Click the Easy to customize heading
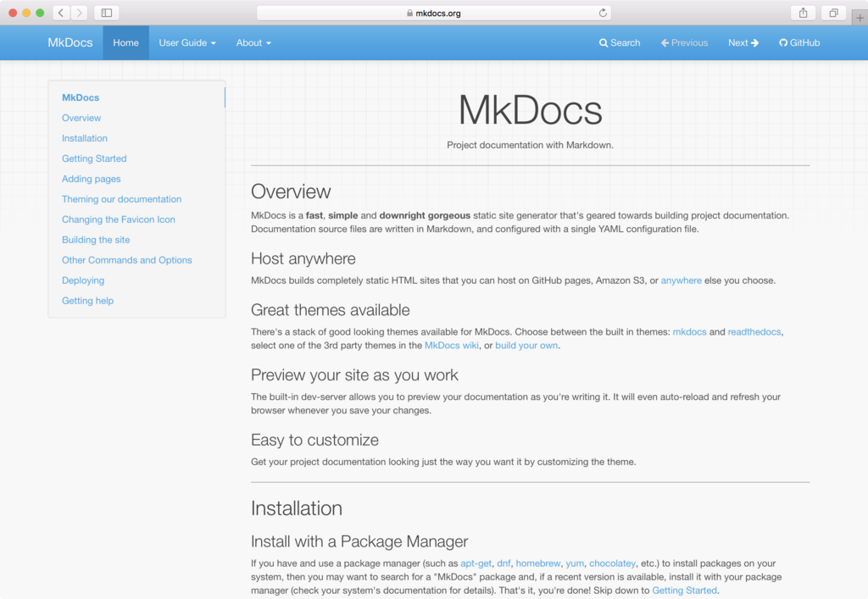The height and width of the screenshot is (599, 868). tap(314, 440)
